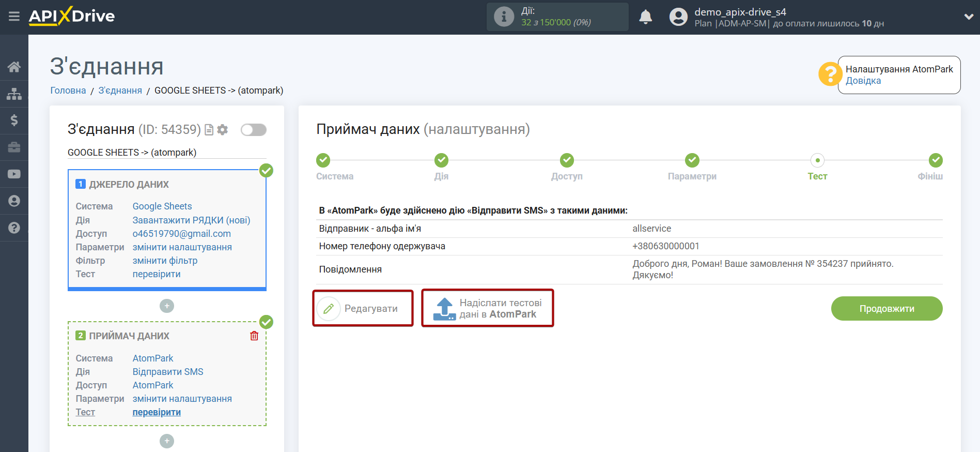Viewport: 980px width, 452px height.
Task: Open connection settings gear
Action: [223, 130]
